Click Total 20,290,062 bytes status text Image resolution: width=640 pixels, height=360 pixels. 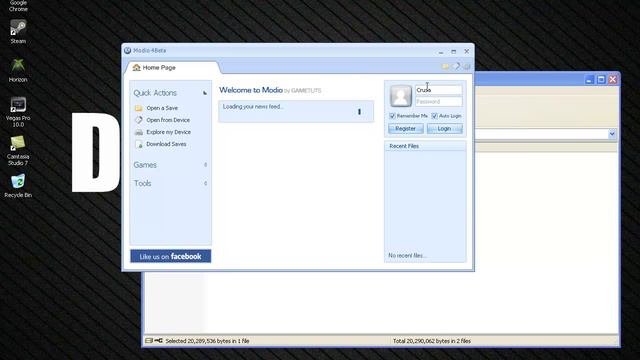tap(432, 341)
